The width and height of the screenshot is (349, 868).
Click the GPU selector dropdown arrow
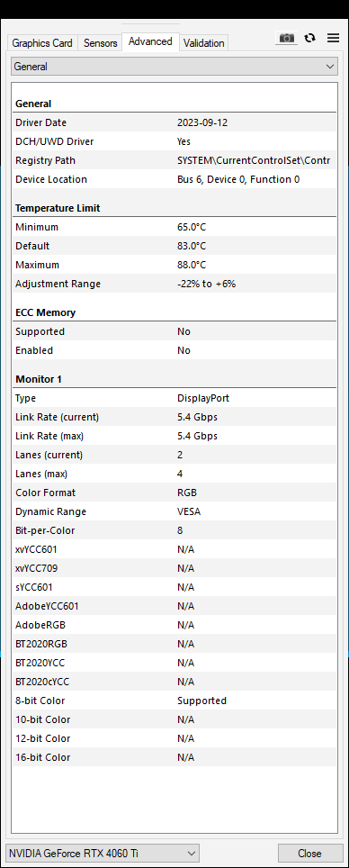tap(192, 853)
